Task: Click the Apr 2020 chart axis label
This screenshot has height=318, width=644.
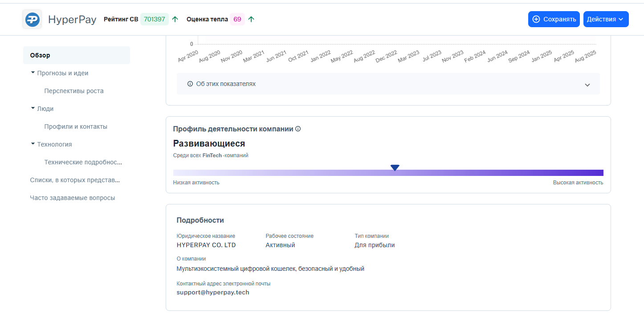Action: pos(188,56)
